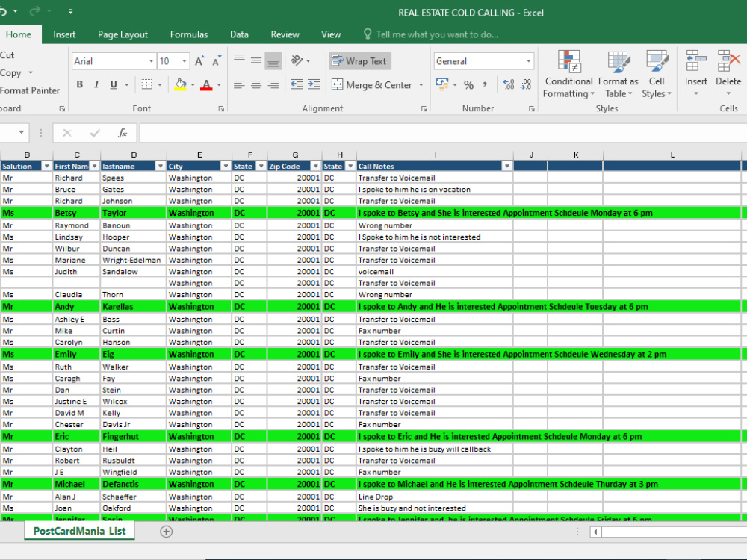Click horizontal scrollbar left arrow
The height and width of the screenshot is (560, 747).
(x=595, y=532)
